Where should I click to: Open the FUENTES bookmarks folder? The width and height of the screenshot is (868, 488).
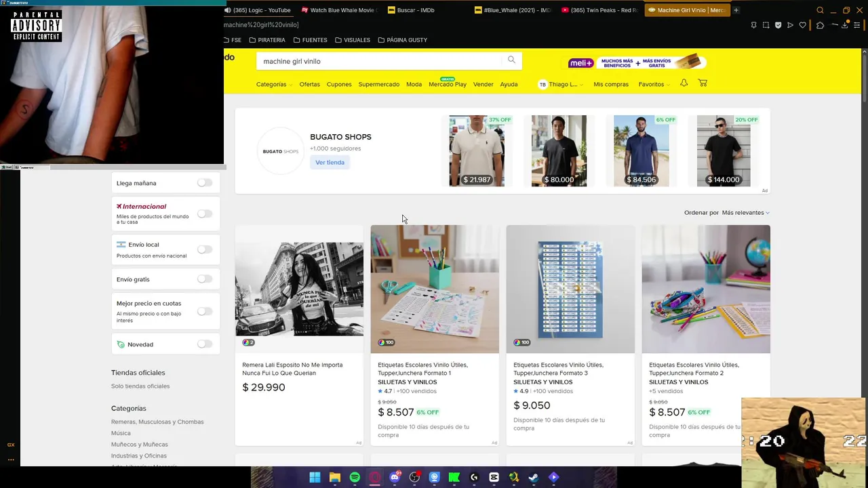pyautogui.click(x=311, y=40)
